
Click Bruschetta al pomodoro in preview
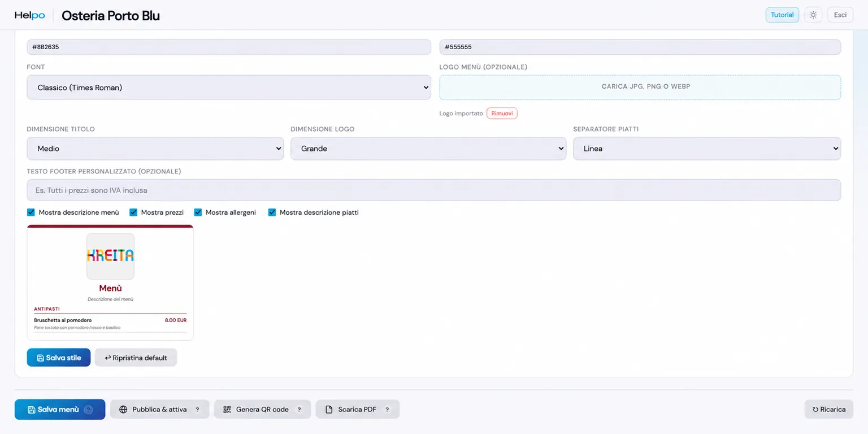pos(63,320)
